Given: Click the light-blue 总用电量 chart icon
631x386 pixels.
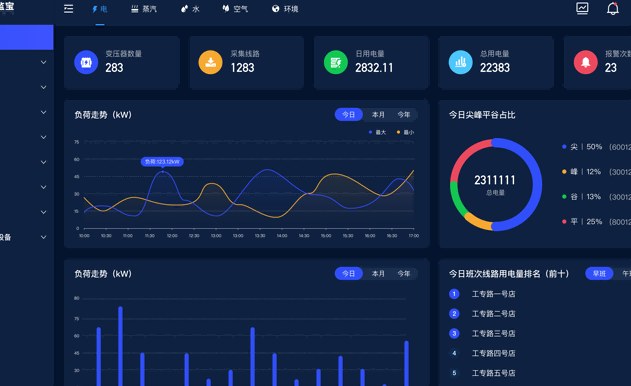Looking at the screenshot, I should (x=460, y=62).
